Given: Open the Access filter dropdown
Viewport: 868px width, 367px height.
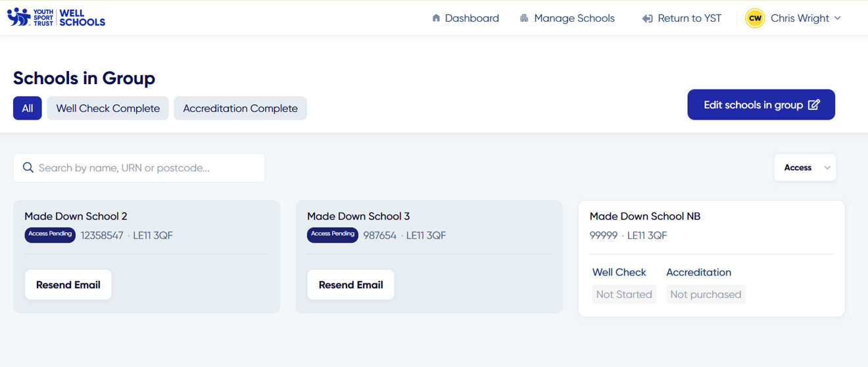Looking at the screenshot, I should [805, 168].
